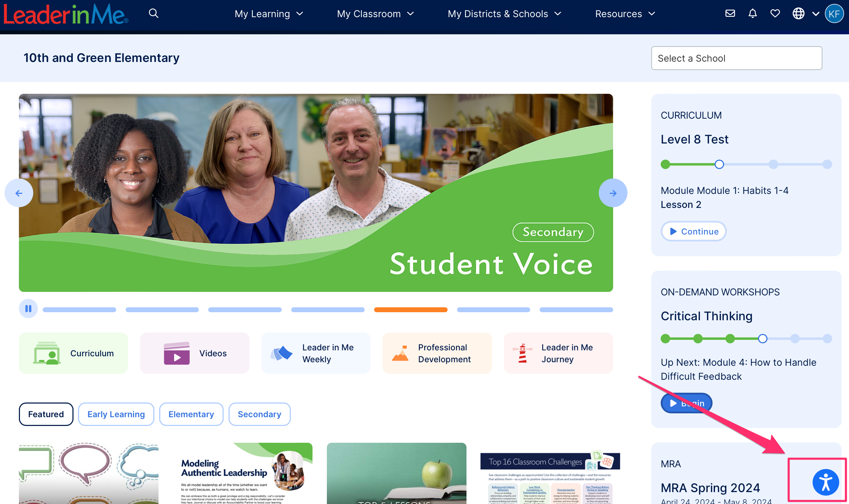Go to previous carousel slide
This screenshot has width=849, height=504.
click(19, 193)
